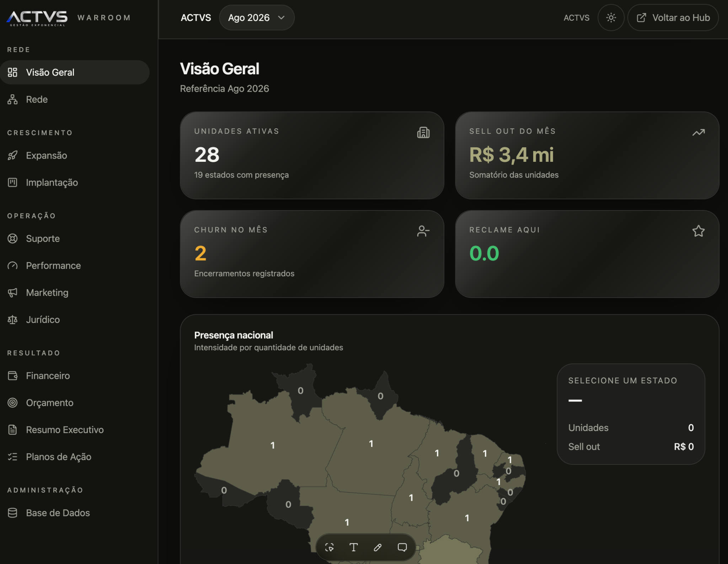Open the Resumo Executivo page
728x564 pixels.
[75, 430]
